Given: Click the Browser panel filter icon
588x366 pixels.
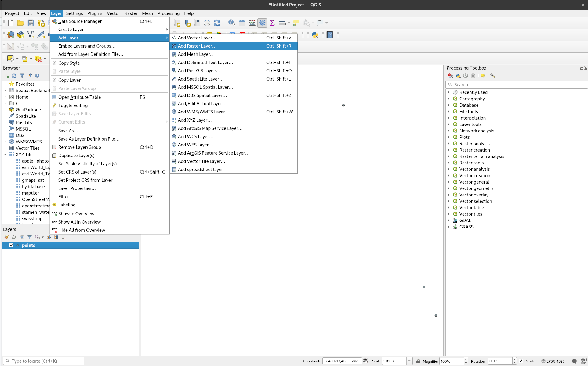Looking at the screenshot, I should [x=22, y=76].
